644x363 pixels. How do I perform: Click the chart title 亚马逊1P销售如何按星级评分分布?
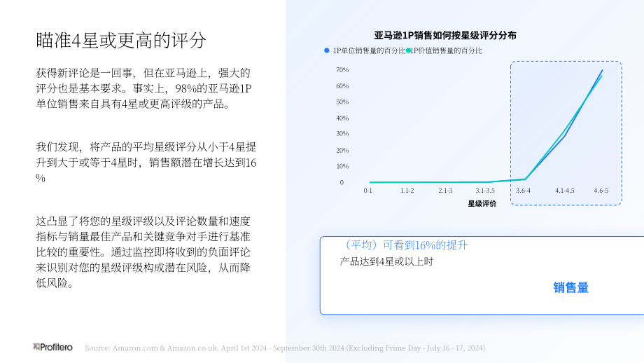(445, 36)
